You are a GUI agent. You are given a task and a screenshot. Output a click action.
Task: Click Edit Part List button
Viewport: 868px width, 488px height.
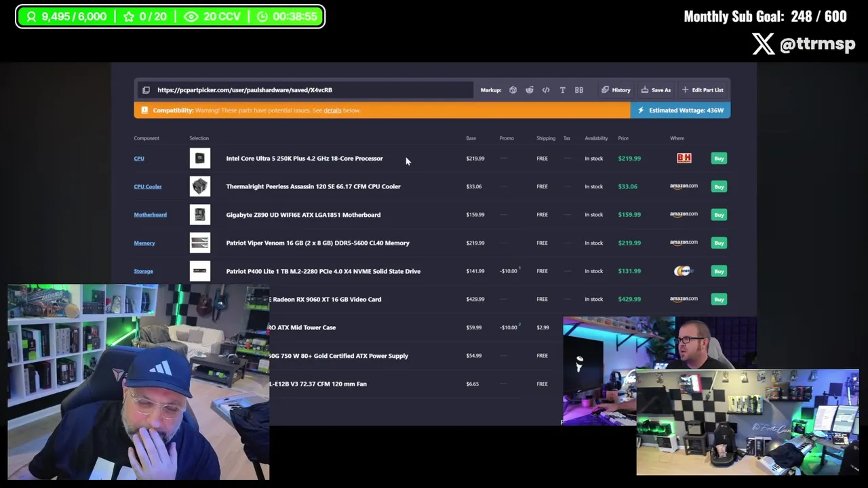point(703,90)
